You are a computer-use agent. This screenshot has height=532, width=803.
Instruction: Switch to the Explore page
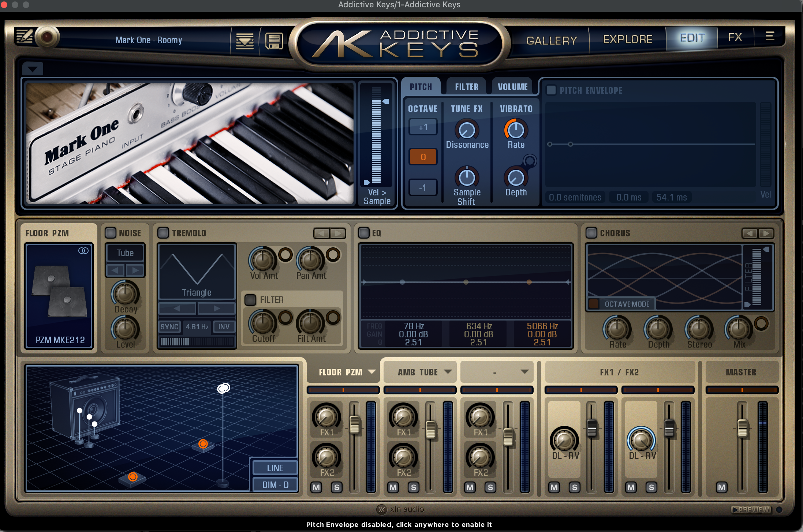(628, 39)
